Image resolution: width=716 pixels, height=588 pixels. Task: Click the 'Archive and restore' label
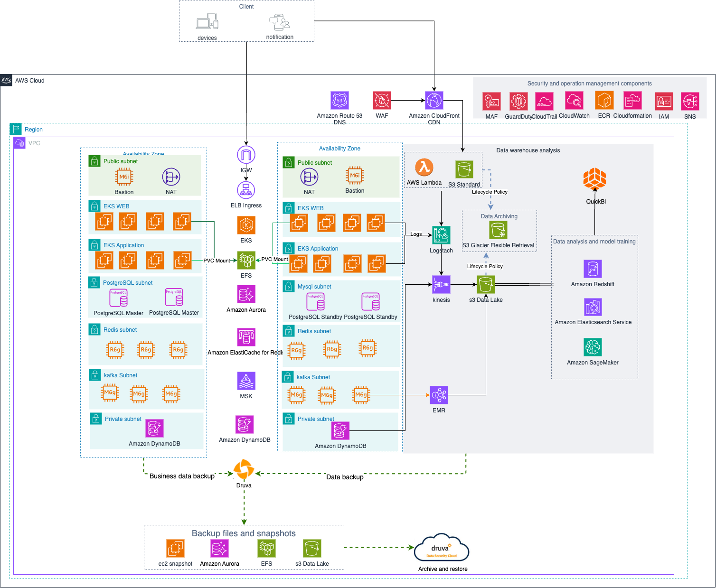point(443,569)
